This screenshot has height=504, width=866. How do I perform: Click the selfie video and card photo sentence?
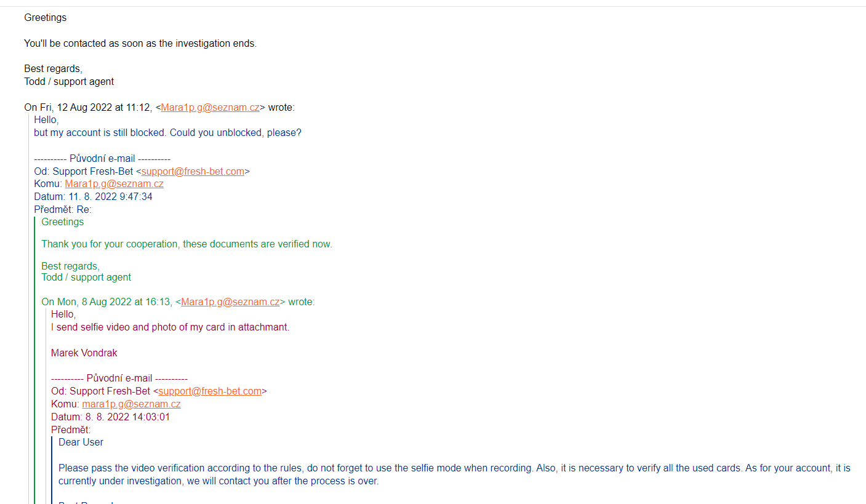click(x=170, y=327)
